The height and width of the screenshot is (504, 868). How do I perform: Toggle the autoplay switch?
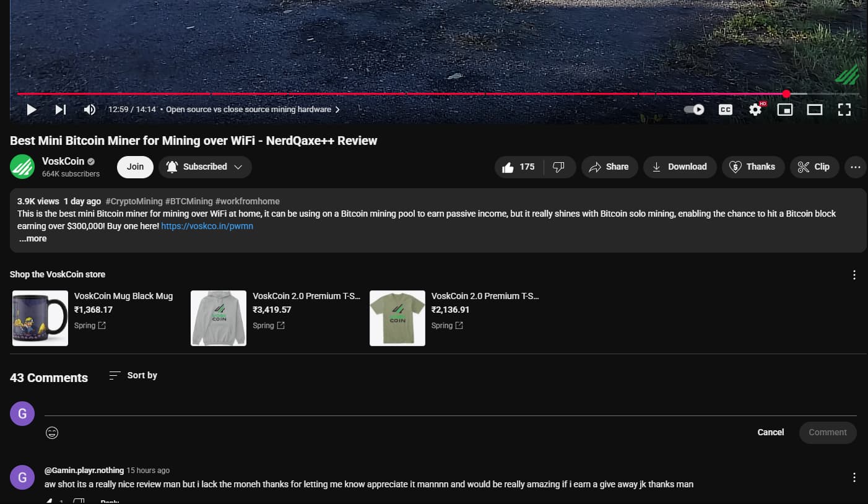pyautogui.click(x=694, y=110)
